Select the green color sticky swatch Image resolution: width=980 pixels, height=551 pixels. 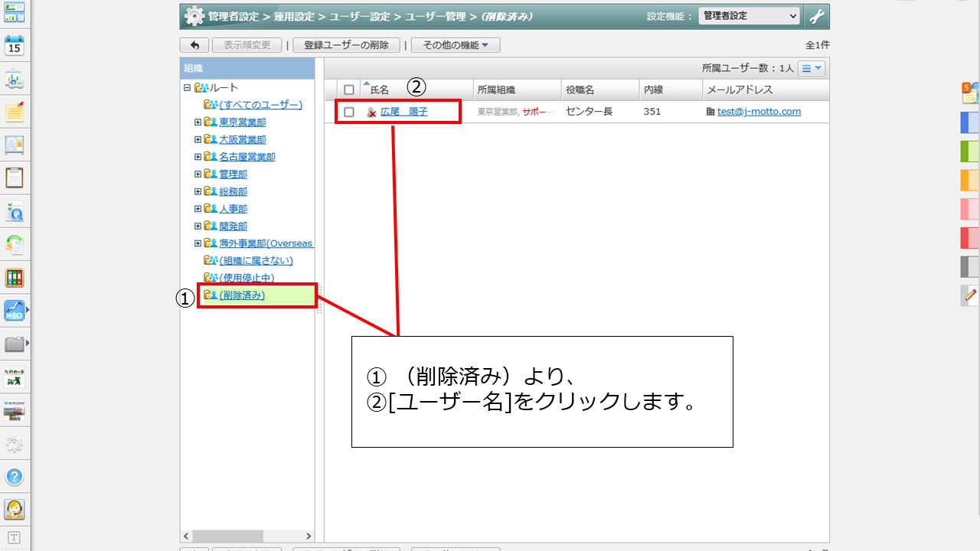point(970,151)
